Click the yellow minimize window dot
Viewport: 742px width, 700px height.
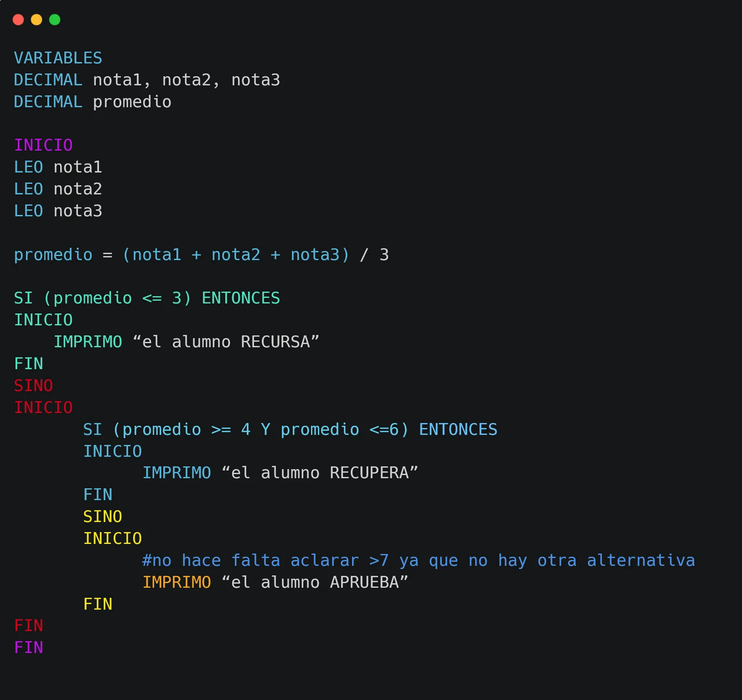[x=36, y=20]
